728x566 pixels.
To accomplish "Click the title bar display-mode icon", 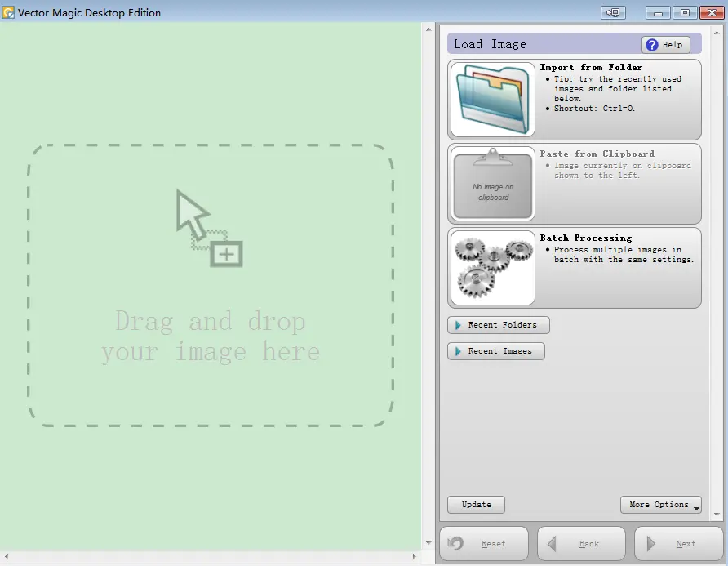I will (x=613, y=12).
